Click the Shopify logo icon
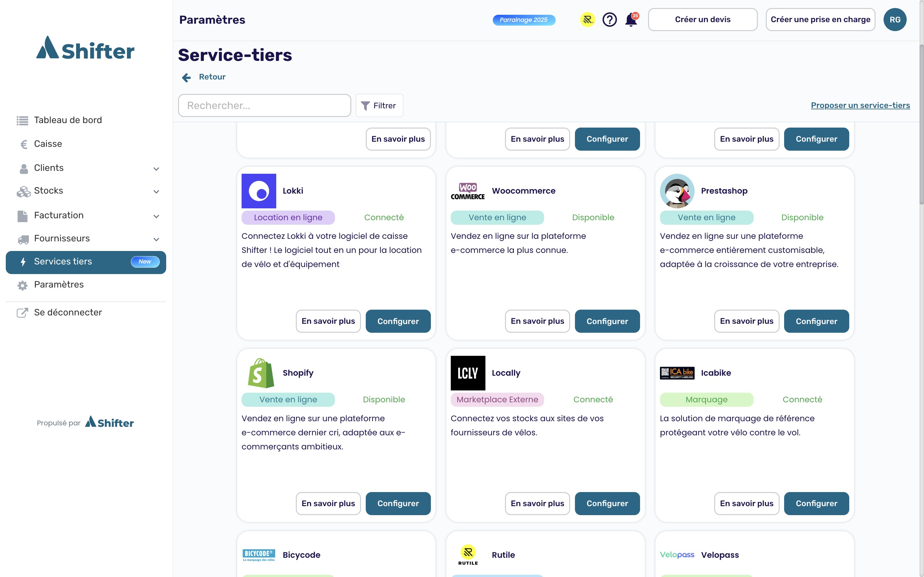 261,373
